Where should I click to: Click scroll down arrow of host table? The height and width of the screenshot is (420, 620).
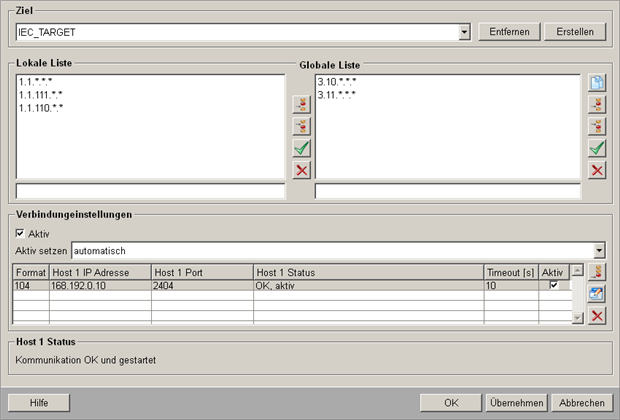(576, 317)
